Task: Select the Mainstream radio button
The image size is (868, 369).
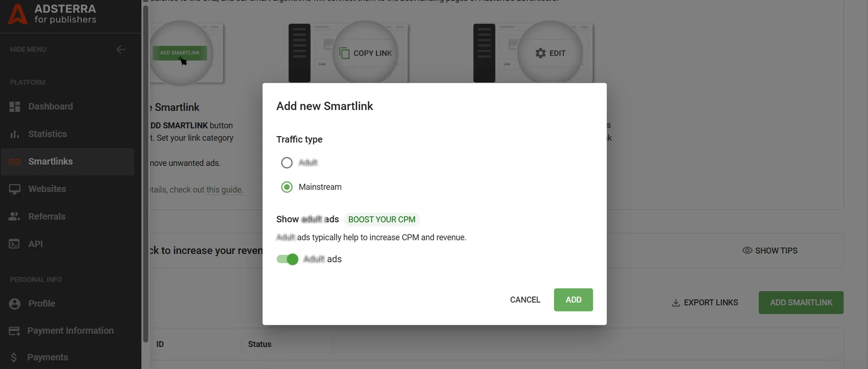Action: [287, 187]
